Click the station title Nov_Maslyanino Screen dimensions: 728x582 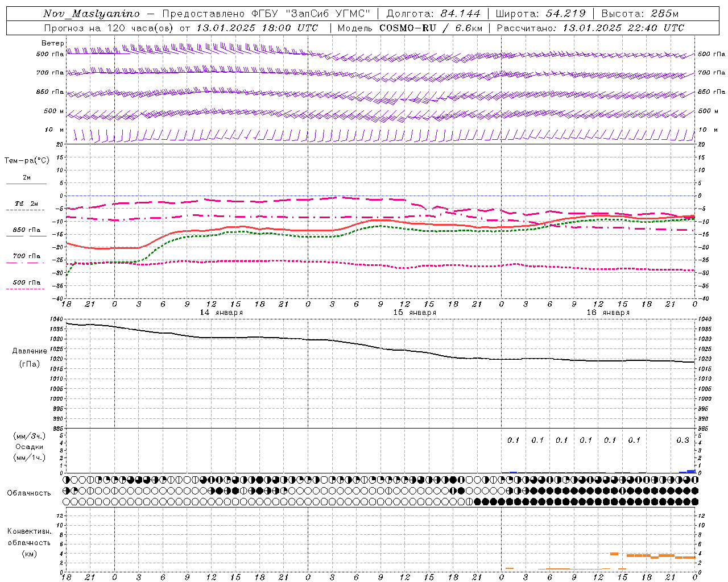tap(92, 14)
